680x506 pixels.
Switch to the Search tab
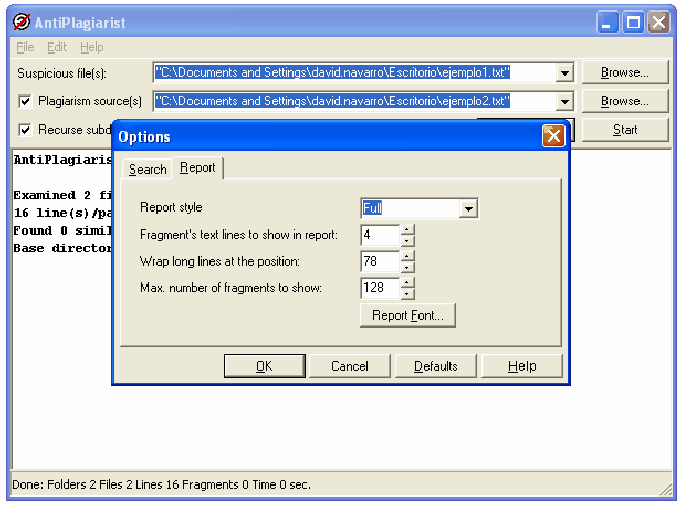[x=147, y=169]
